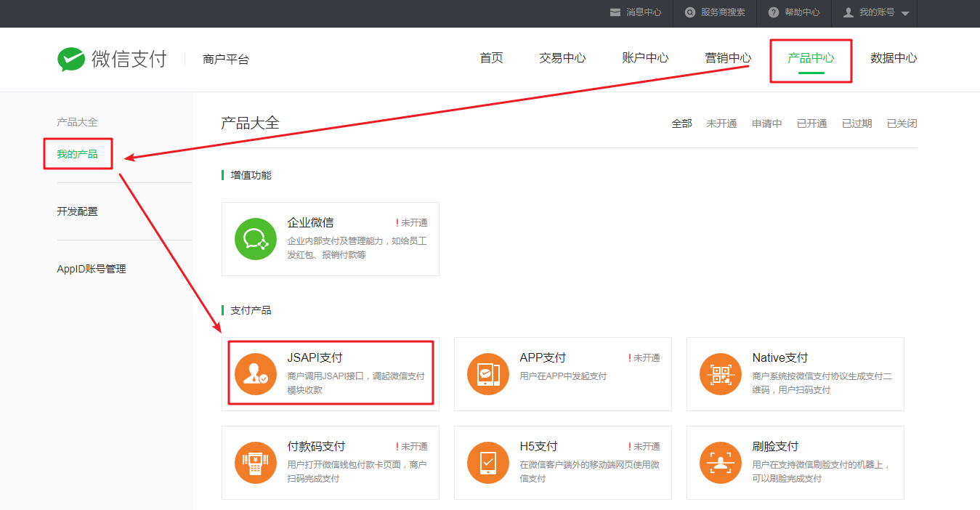Screen dimensions: 980x510
Task: Select 我的产品 in the left sidebar
Action: point(77,154)
